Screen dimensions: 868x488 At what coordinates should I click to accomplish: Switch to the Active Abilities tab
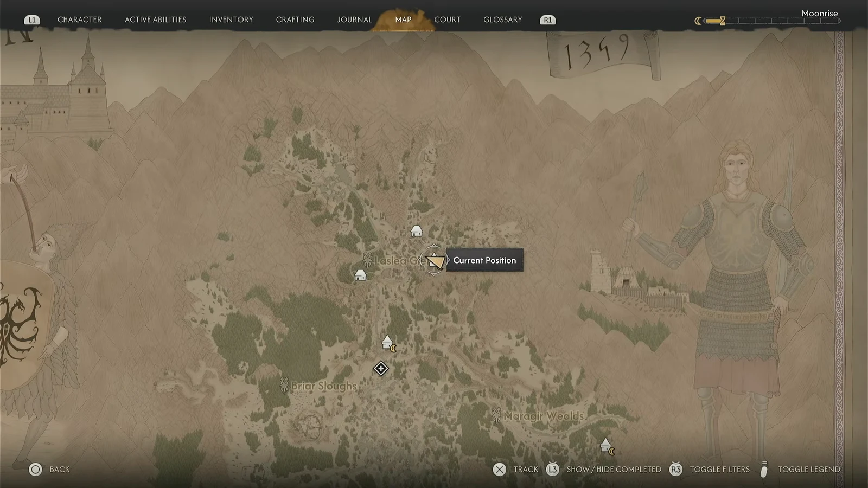point(155,20)
